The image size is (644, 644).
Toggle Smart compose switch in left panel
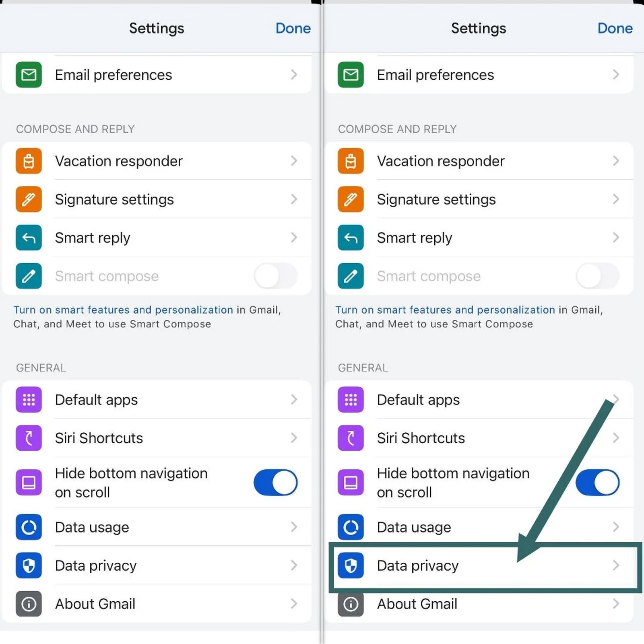(275, 276)
